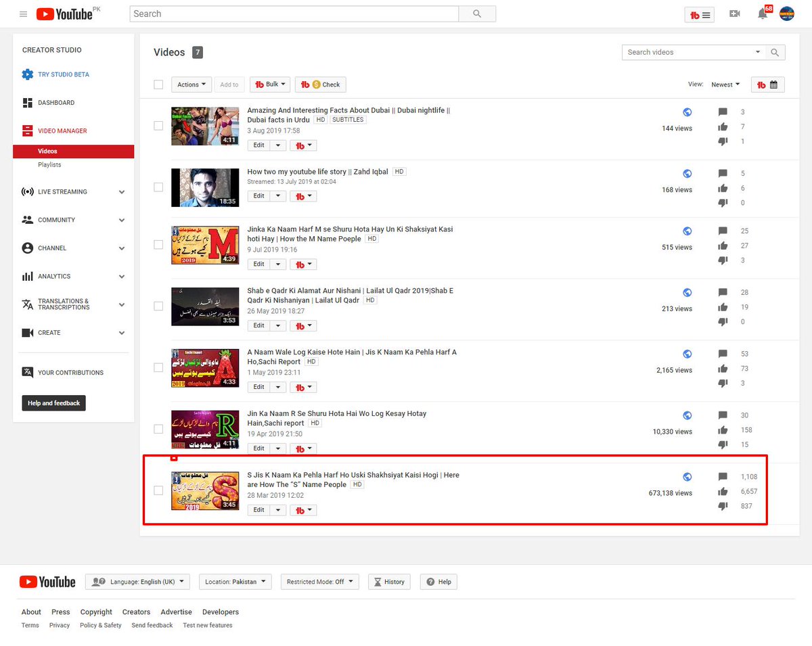This screenshot has width=812, height=646.
Task: Select Videos under Video Manager
Action: pos(73,152)
